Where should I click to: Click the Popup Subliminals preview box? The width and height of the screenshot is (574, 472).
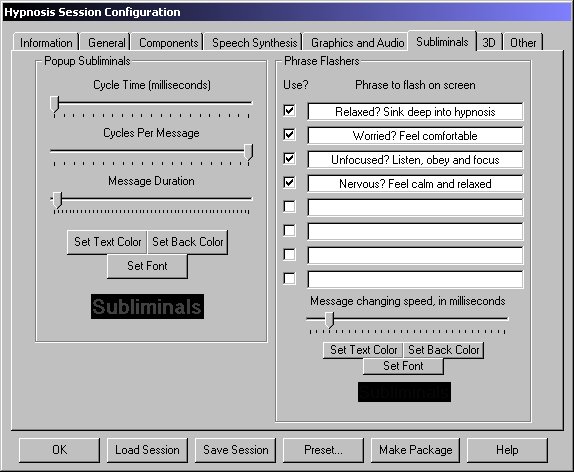pyautogui.click(x=147, y=306)
